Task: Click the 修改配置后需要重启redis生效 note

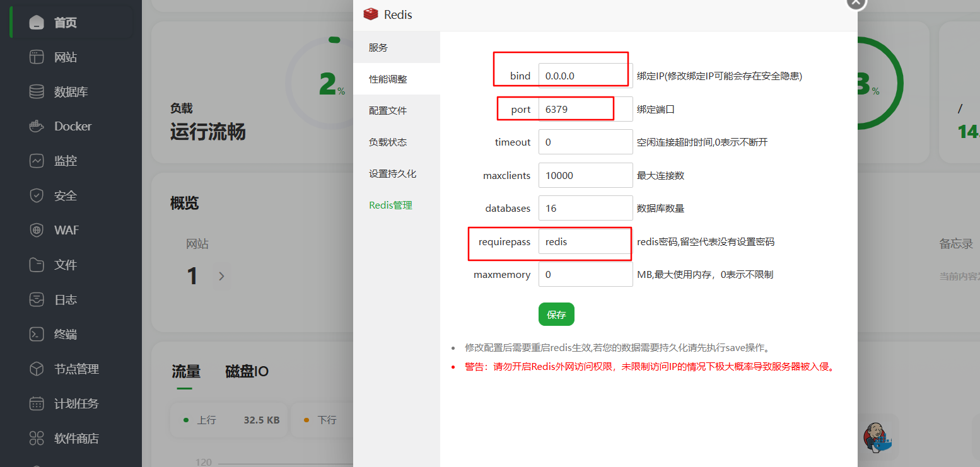Action: (x=617, y=347)
